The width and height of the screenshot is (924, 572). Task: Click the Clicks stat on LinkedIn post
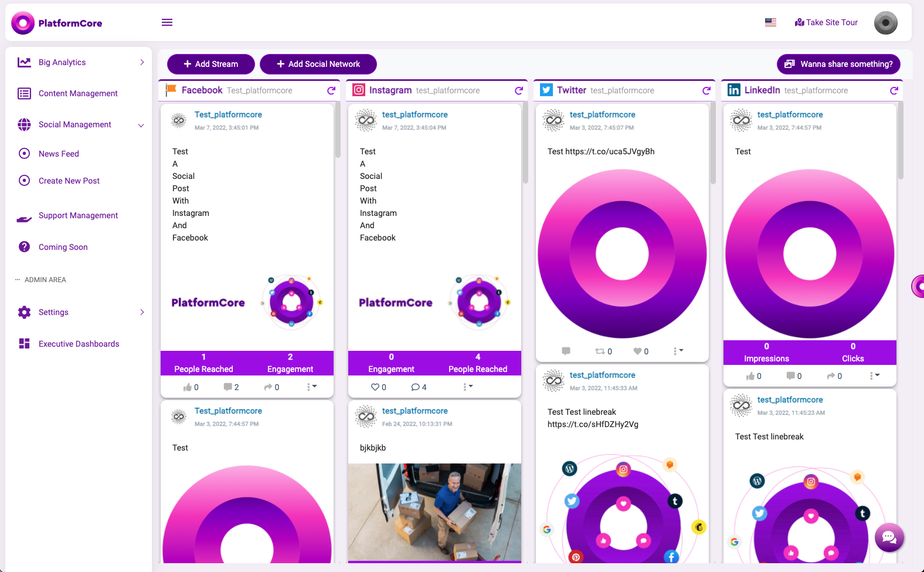[x=853, y=353]
